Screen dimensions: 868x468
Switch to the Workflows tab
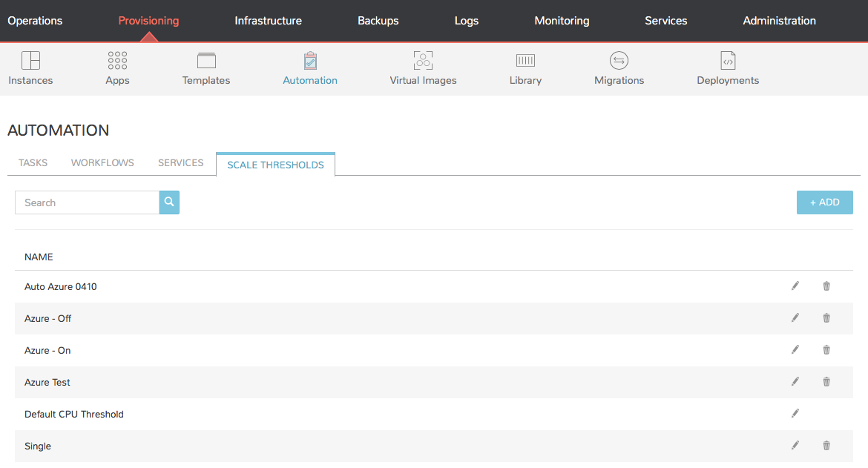[102, 162]
